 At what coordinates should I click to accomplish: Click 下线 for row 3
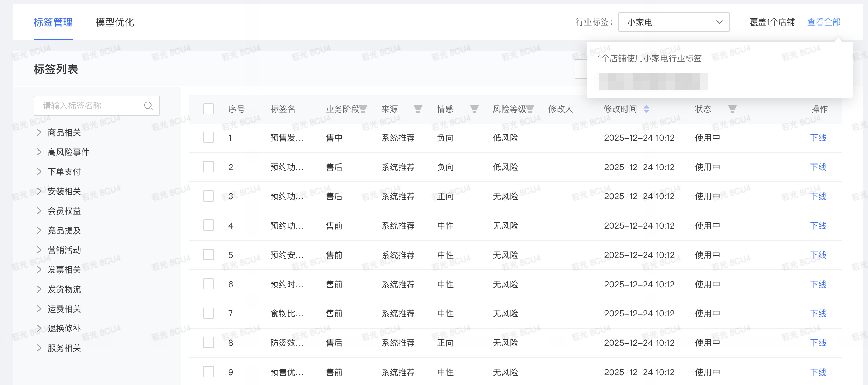pyautogui.click(x=818, y=196)
